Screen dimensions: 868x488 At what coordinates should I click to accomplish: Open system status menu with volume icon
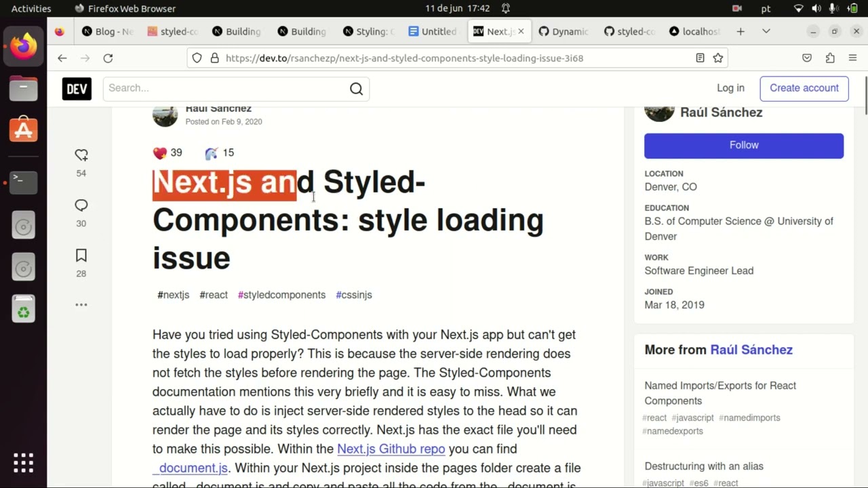click(x=816, y=8)
